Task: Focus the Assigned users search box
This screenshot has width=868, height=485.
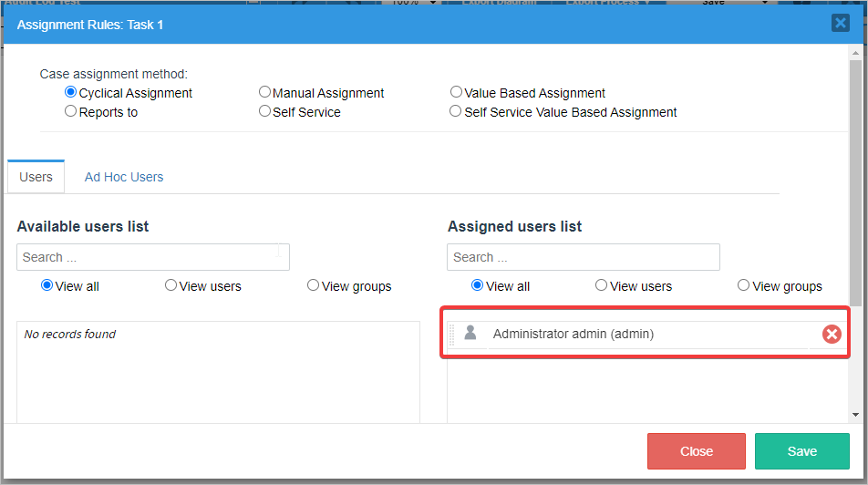Action: click(x=583, y=257)
